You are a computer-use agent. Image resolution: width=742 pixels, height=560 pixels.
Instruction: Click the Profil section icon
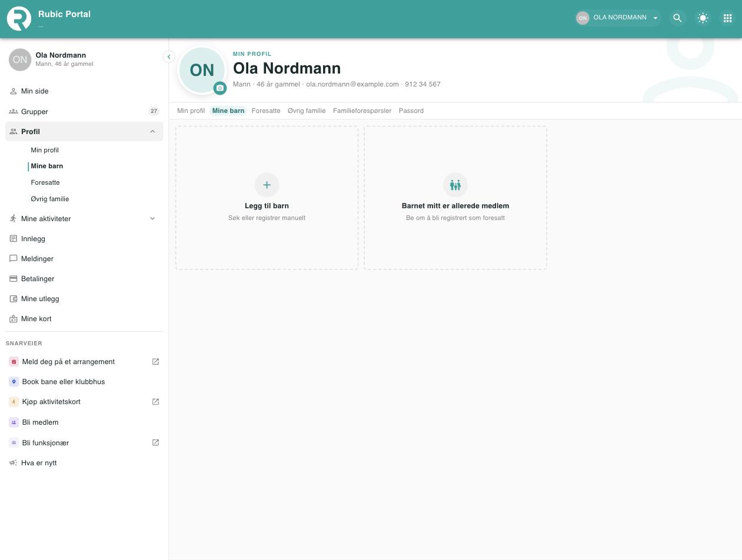(14, 131)
